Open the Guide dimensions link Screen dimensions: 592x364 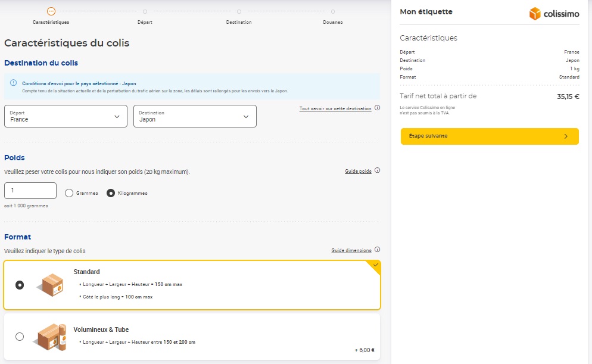click(x=351, y=250)
